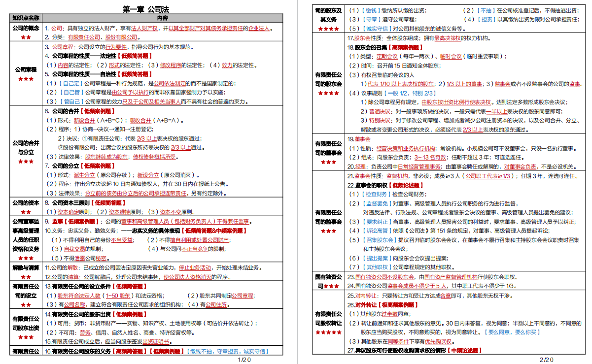The width and height of the screenshot is (592, 364).
Task: Click the line "3. 公司章程：公司设立的行为要件"
Action: pos(119,47)
